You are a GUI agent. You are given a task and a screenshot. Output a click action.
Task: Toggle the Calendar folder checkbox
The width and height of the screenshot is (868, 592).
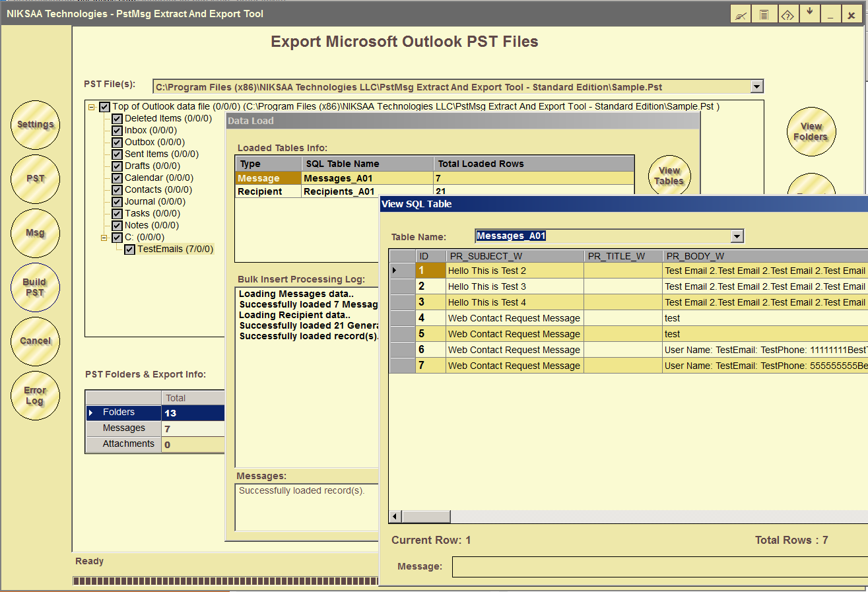tap(117, 178)
